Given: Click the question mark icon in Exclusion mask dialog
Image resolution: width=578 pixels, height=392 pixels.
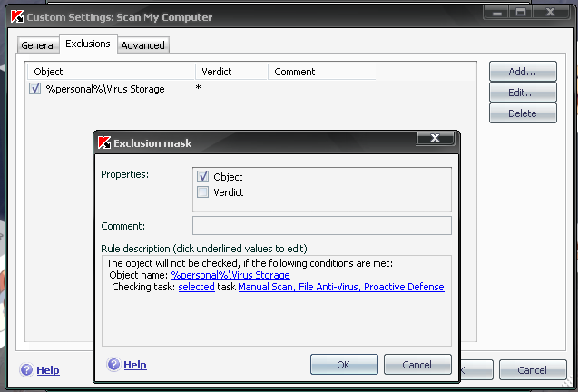Looking at the screenshot, I should (x=113, y=365).
